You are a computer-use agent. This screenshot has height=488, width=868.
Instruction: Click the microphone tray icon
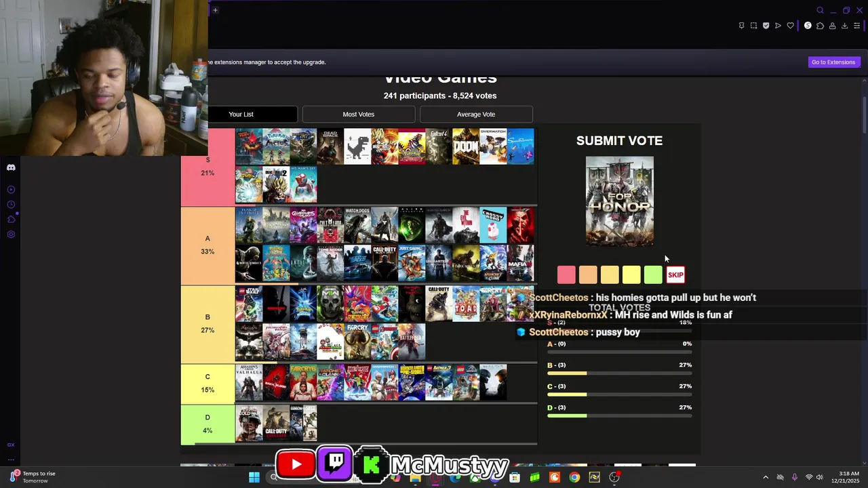click(x=794, y=477)
